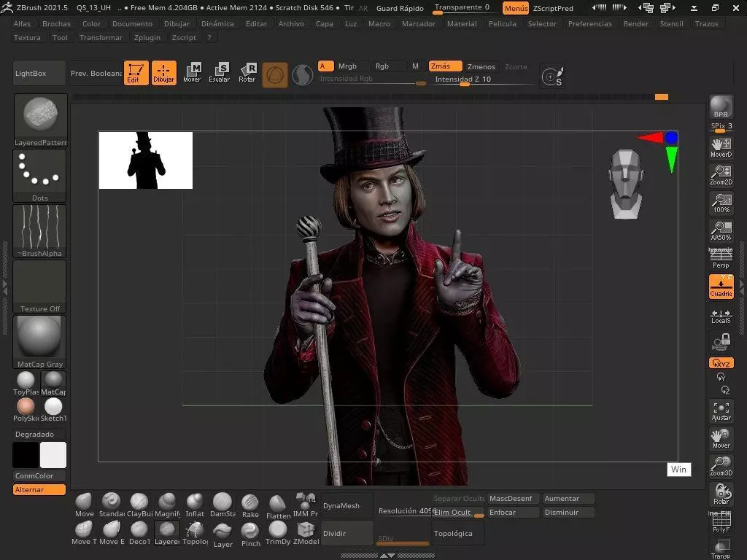The width and height of the screenshot is (747, 560).
Task: Open the Render menu
Action: pos(635,24)
